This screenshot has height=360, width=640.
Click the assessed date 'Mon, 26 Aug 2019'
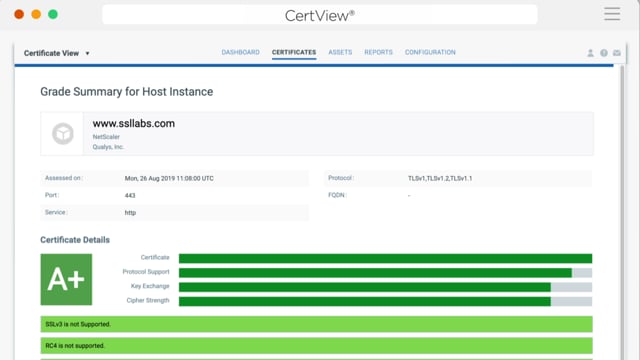169,178
